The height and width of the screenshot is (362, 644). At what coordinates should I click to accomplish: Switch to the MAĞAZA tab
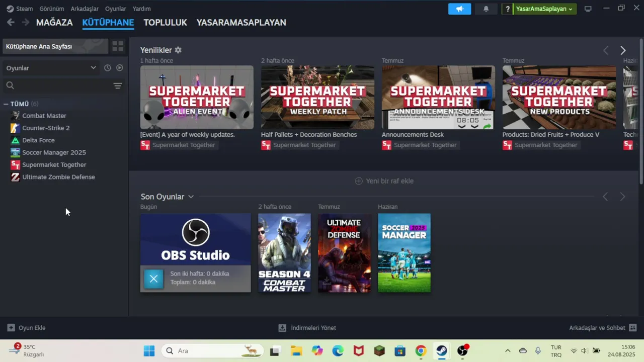pyautogui.click(x=54, y=22)
